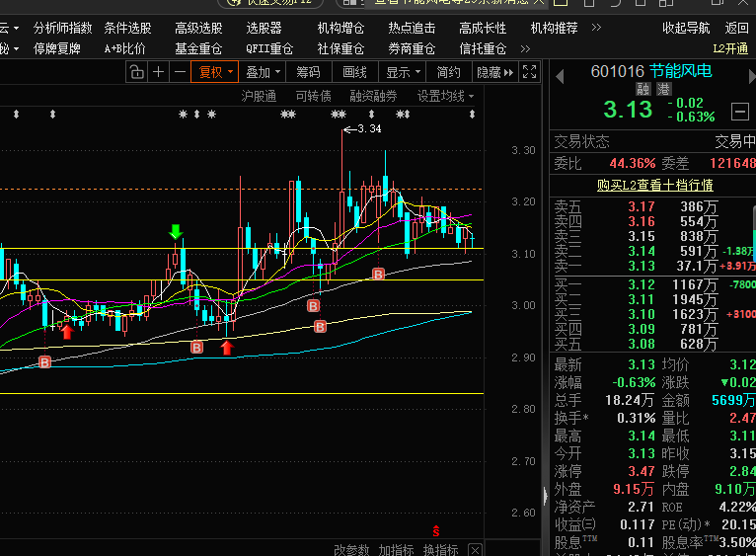
Task: Click 卖五 price 3.17
Action: click(642, 206)
